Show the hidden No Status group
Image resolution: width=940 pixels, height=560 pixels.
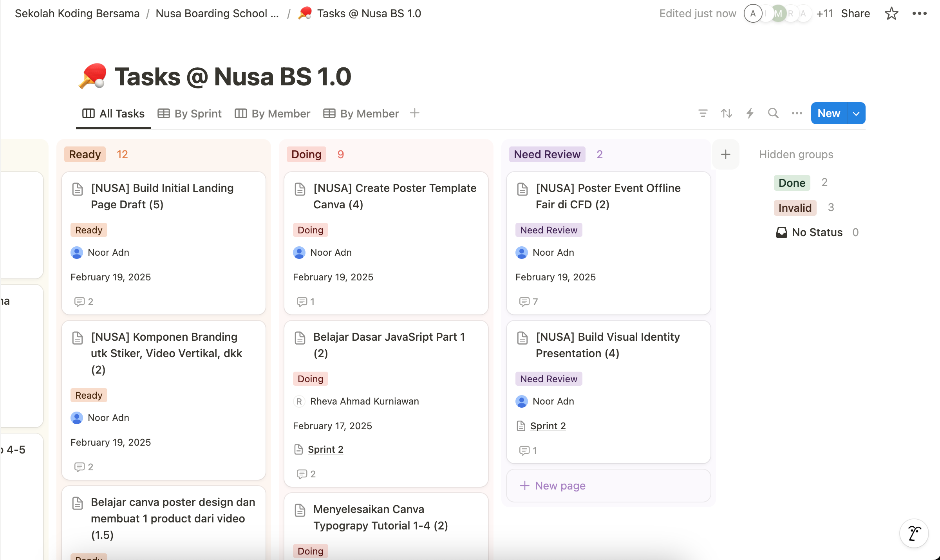tap(817, 233)
